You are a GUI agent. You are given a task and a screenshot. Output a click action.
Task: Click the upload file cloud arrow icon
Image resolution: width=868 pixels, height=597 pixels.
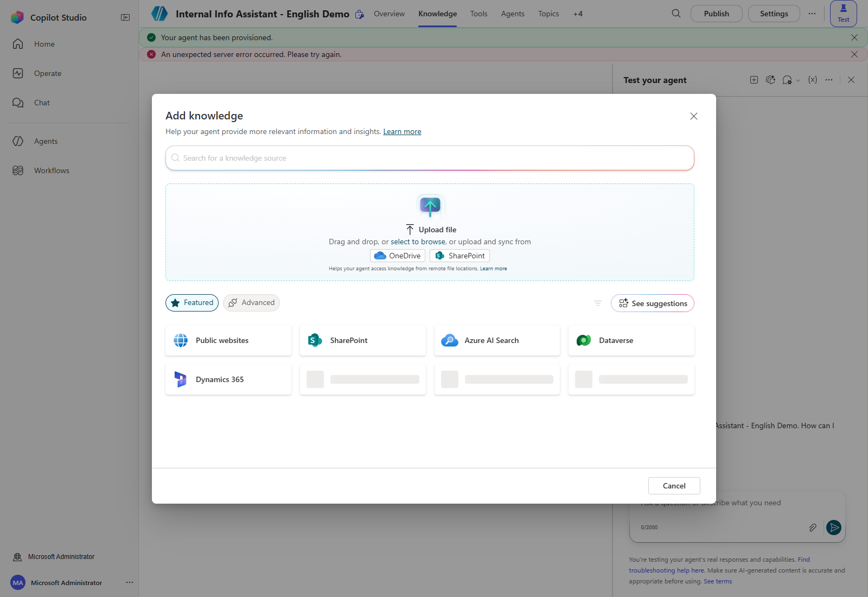click(x=430, y=206)
